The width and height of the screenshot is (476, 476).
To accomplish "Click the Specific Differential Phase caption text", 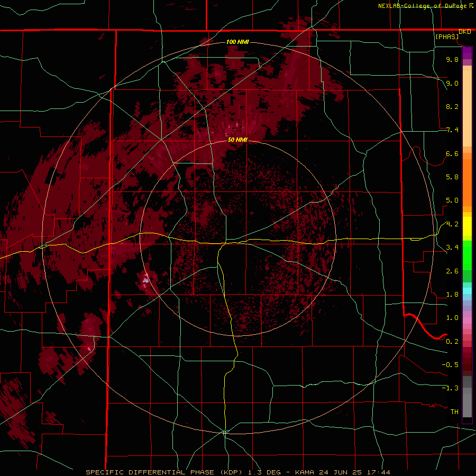I will coord(238,472).
